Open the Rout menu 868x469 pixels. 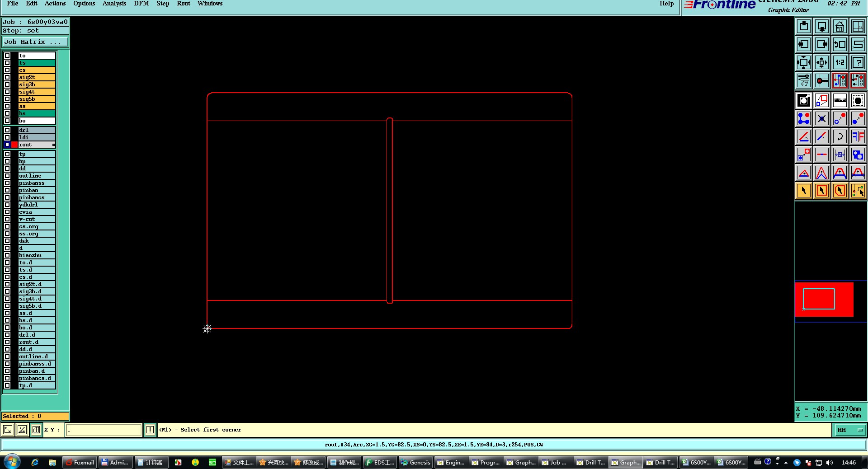[x=184, y=4]
